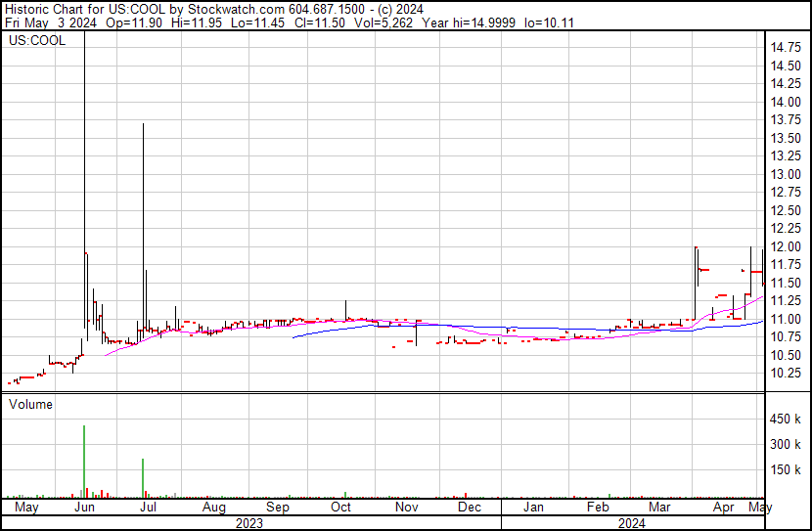
Task: Select the 13.25 price axis label
Action: click(786, 156)
